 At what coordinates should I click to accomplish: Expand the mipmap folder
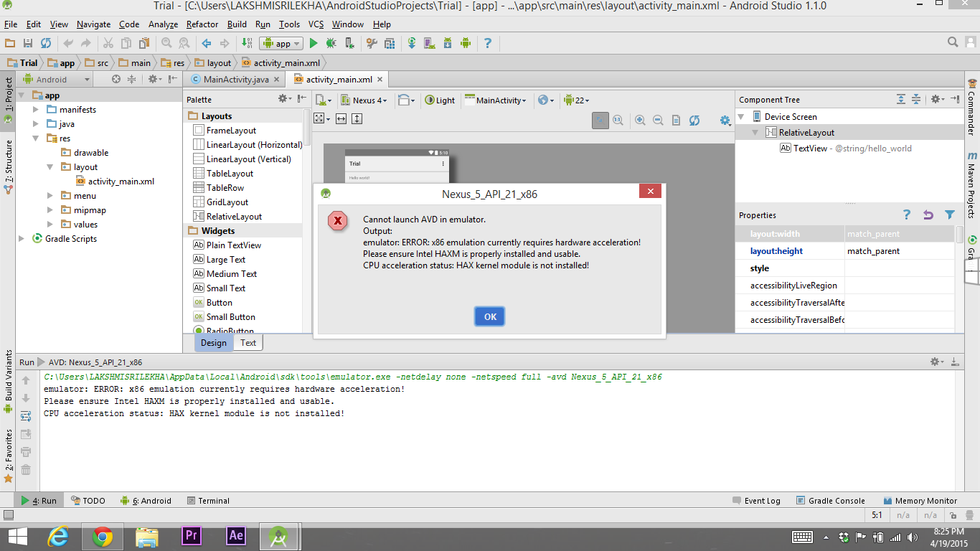50,210
